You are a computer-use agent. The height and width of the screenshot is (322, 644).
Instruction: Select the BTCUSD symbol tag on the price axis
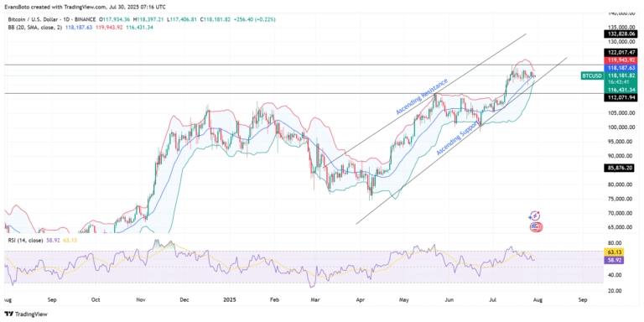click(592, 76)
